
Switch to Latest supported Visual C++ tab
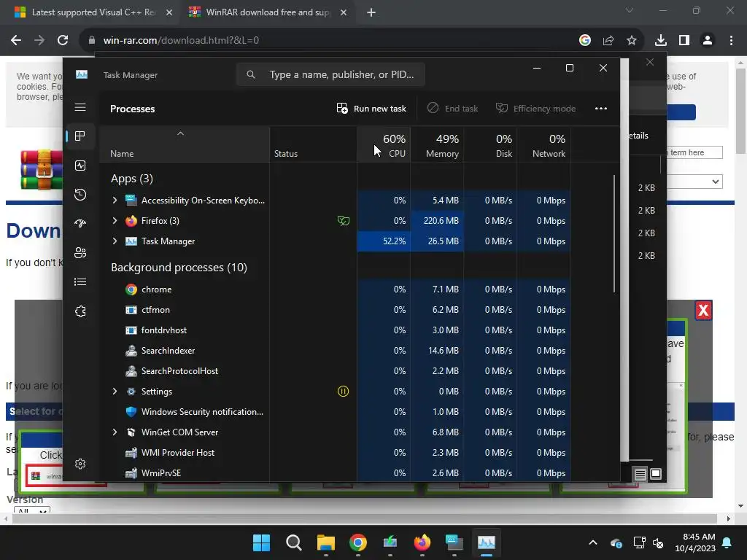93,12
